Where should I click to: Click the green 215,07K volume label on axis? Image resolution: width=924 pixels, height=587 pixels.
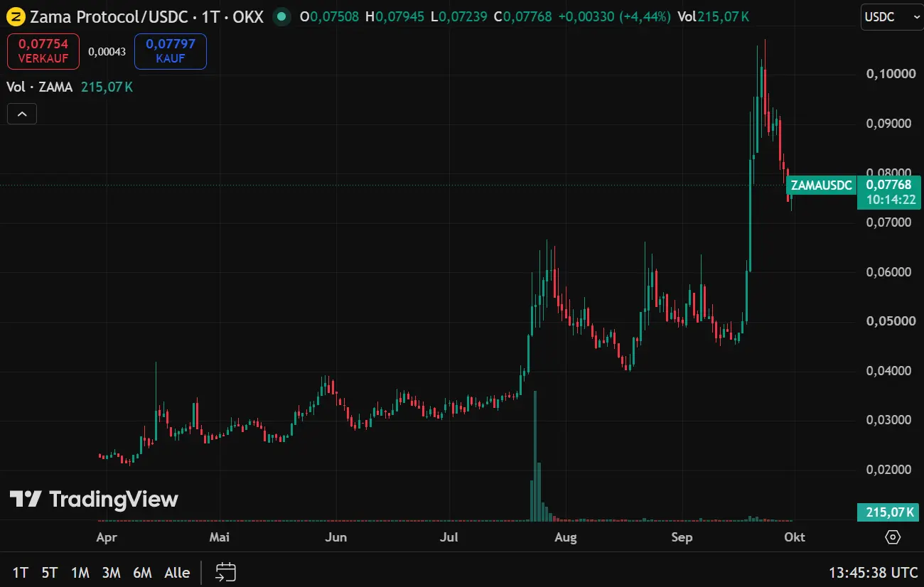tap(890, 512)
